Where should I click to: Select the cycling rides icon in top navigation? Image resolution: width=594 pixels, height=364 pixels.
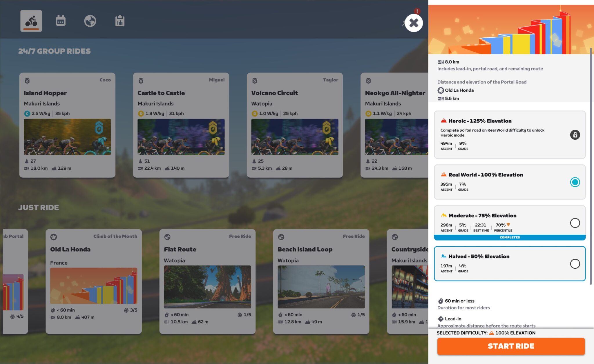click(x=31, y=21)
